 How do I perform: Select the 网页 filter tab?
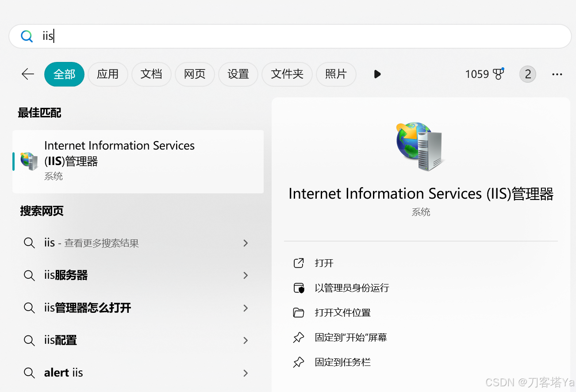(x=195, y=74)
